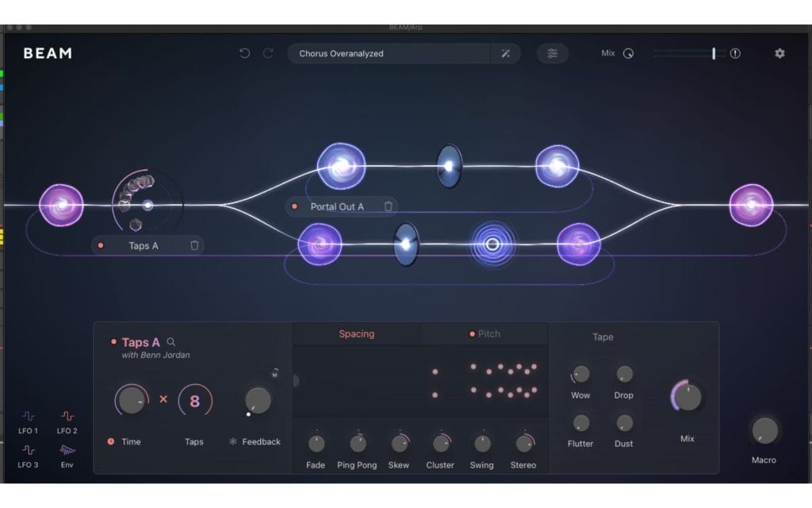Toggle the Pitch tab enable dot

(x=472, y=334)
